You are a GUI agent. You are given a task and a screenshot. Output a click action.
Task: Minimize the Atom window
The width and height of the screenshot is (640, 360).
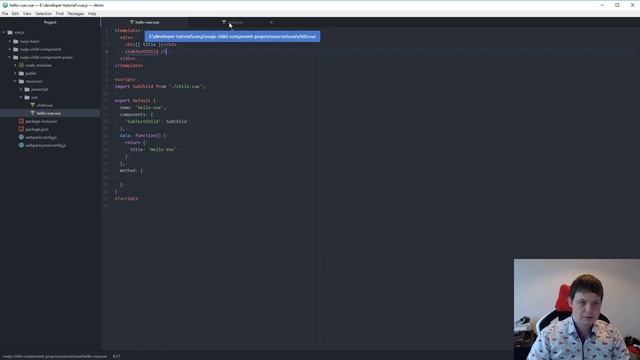[x=602, y=5]
